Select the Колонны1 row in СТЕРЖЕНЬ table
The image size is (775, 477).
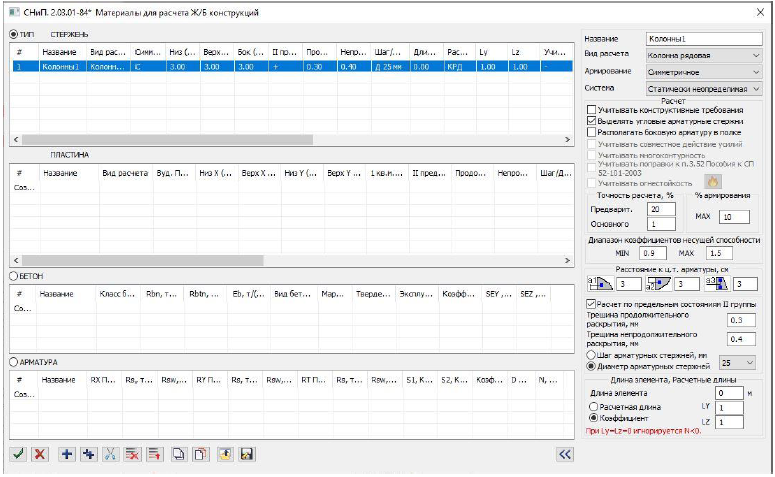[x=292, y=66]
